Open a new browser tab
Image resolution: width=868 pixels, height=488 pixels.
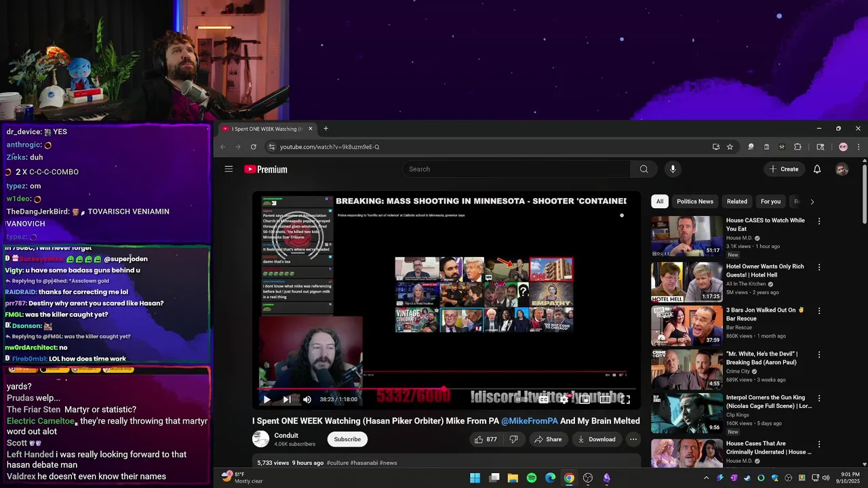[325, 129]
